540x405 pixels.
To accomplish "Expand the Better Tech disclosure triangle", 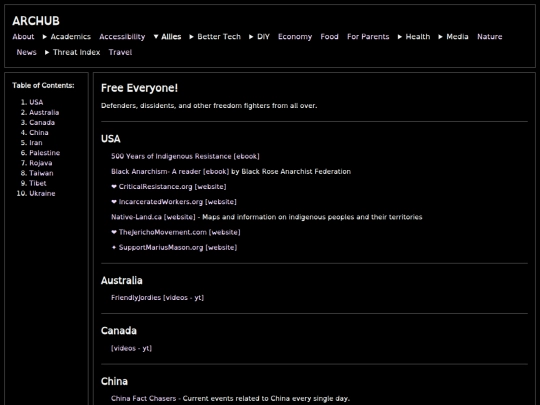I will (x=191, y=37).
